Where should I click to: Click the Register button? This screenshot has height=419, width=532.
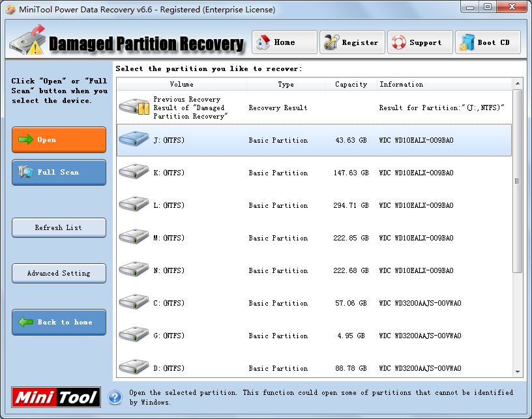[352, 42]
